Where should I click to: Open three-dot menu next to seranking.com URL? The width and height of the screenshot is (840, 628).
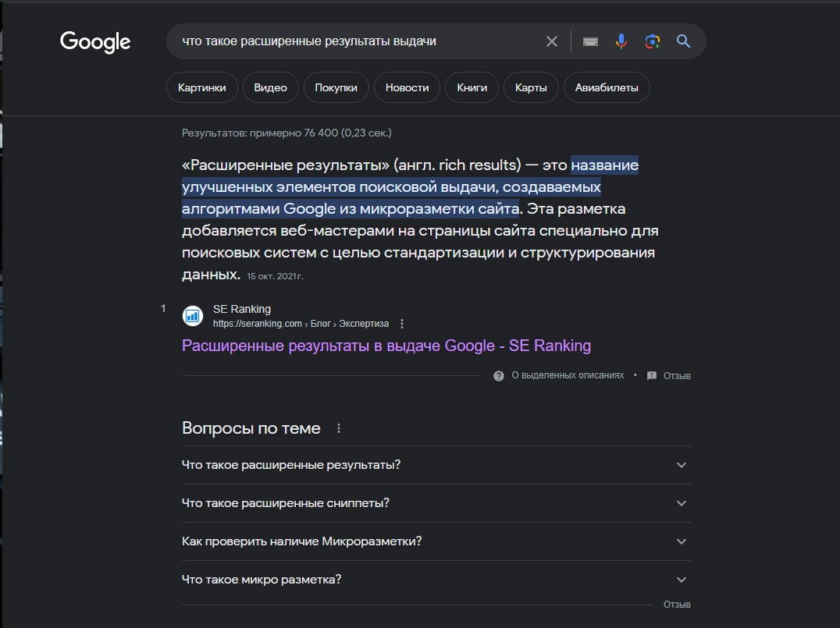pyautogui.click(x=402, y=324)
